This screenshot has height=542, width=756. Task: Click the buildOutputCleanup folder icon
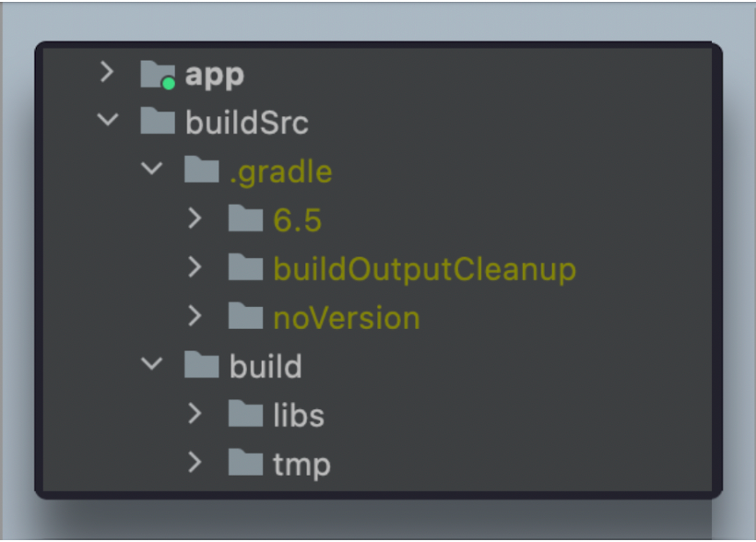pyautogui.click(x=245, y=267)
